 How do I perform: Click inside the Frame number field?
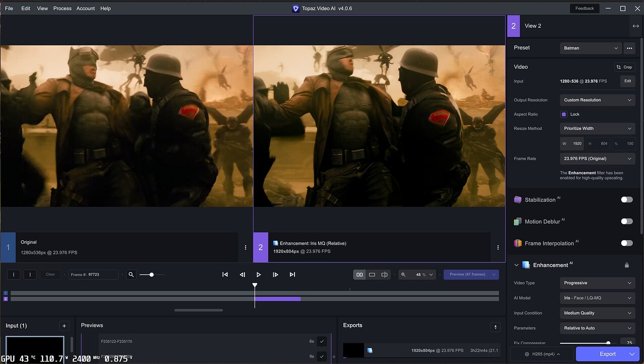pos(93,274)
